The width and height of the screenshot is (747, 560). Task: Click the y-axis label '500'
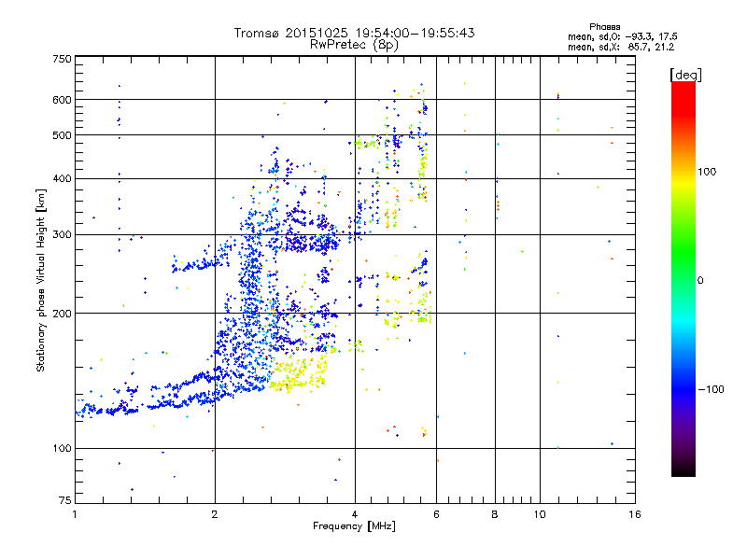(62, 135)
